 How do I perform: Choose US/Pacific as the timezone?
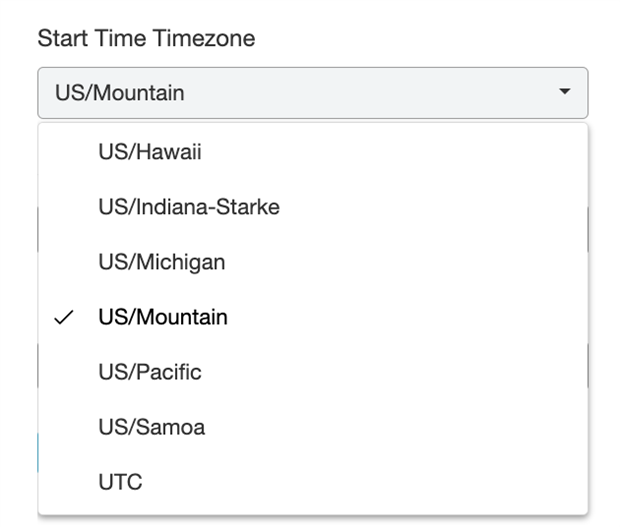(x=149, y=372)
